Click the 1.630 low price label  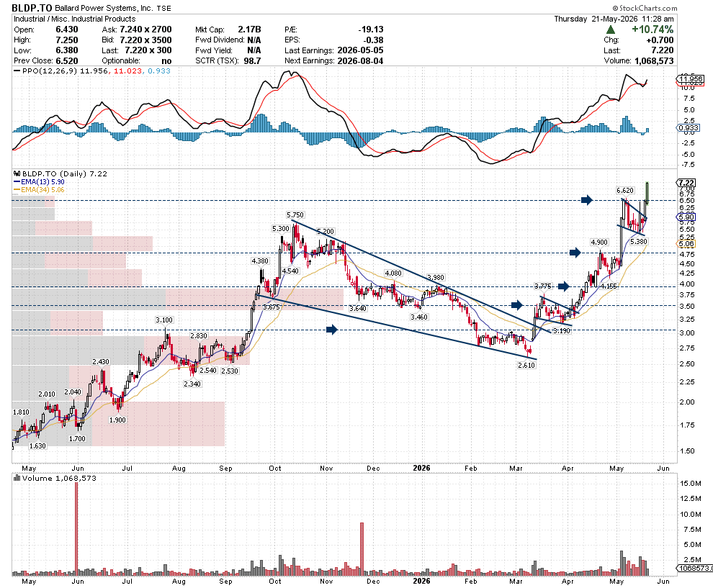pyautogui.click(x=37, y=445)
